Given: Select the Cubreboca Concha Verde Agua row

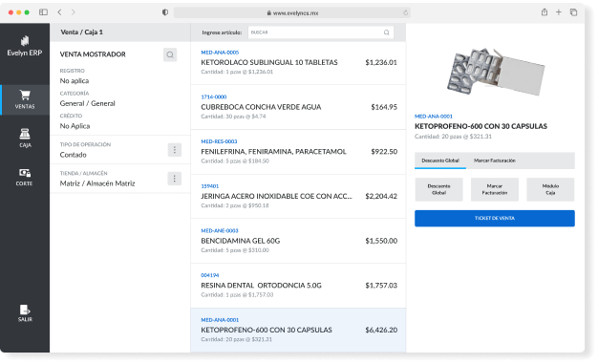Looking at the screenshot, I should tap(298, 107).
